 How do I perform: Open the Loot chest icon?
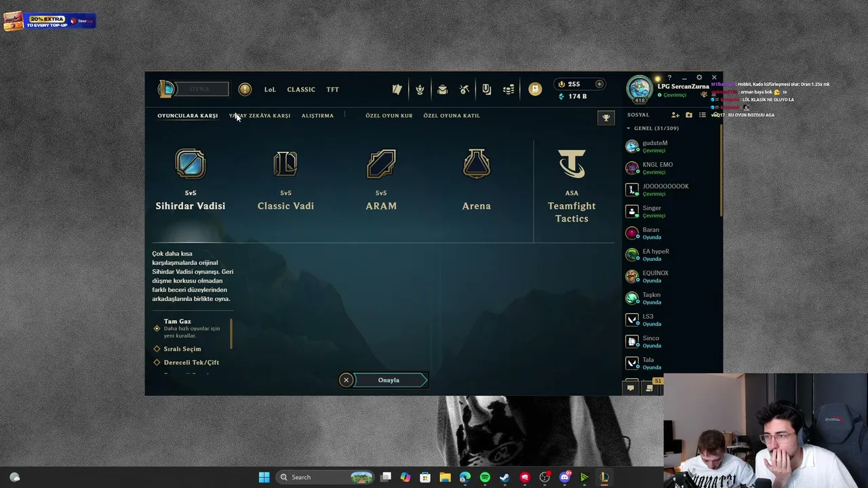pyautogui.click(x=442, y=89)
